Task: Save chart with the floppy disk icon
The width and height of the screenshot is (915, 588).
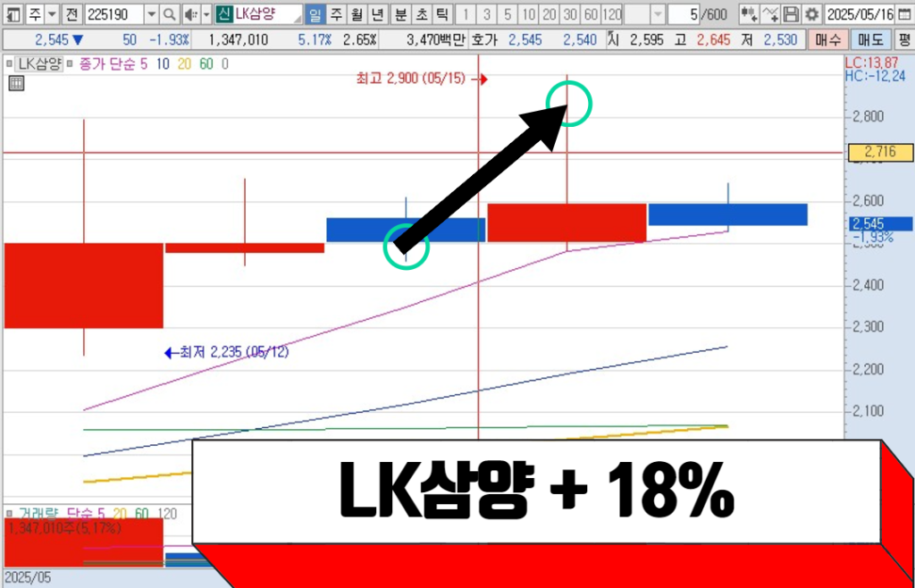Action: (x=791, y=13)
